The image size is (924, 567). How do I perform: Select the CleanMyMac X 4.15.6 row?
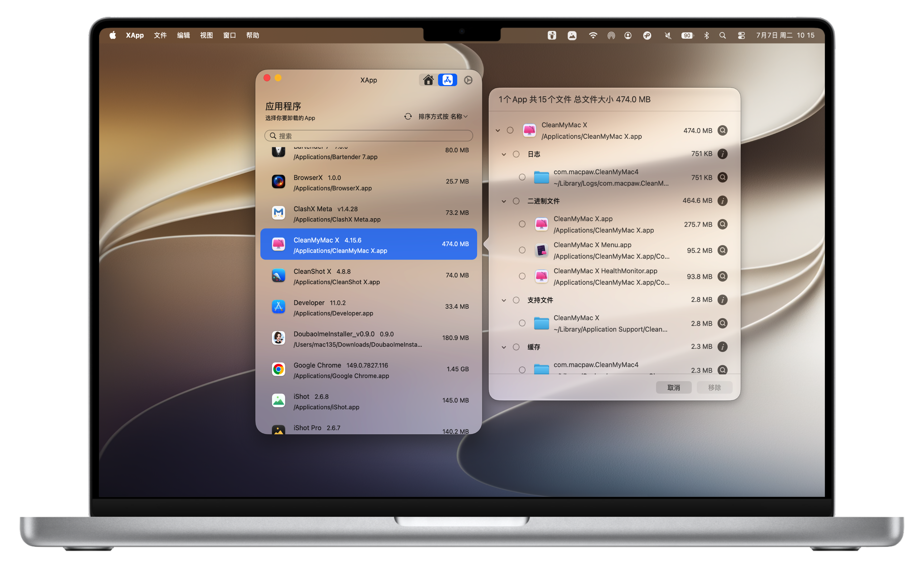coord(369,244)
